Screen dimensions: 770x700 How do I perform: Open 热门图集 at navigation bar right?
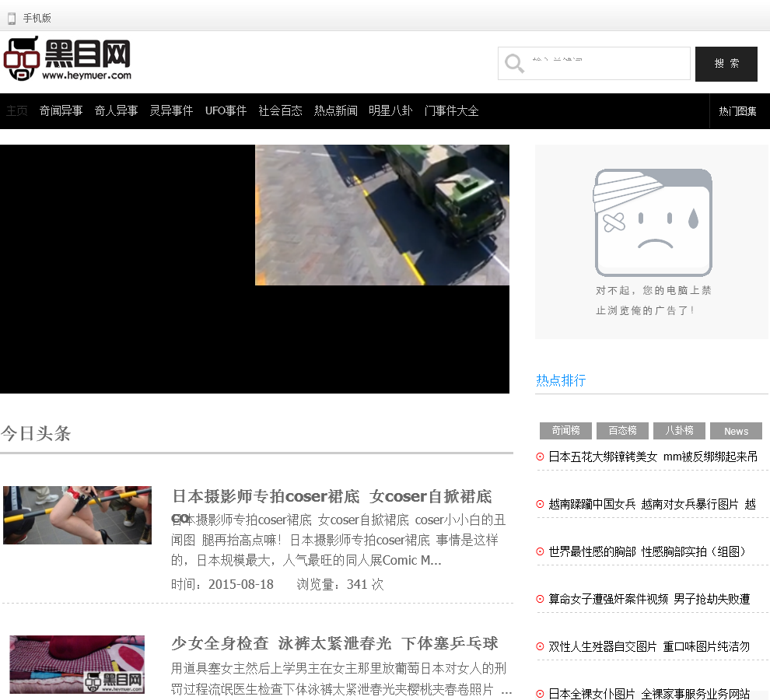tap(737, 111)
